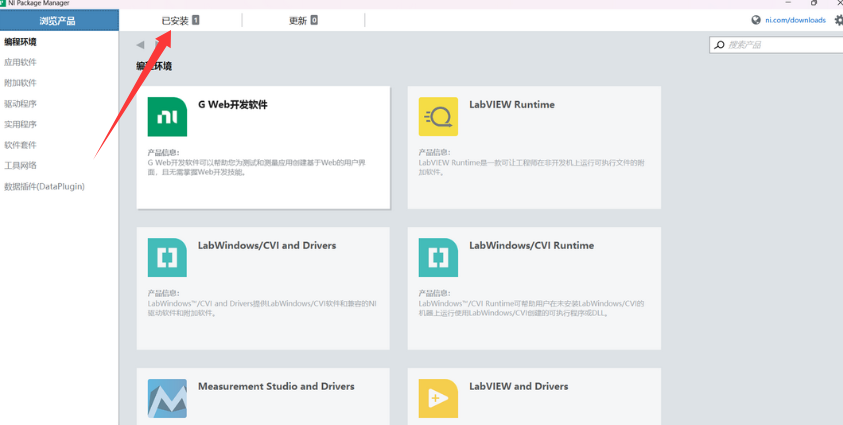Click the yellow LabVIEW Runtime icon
This screenshot has height=425, width=843.
coord(438,117)
